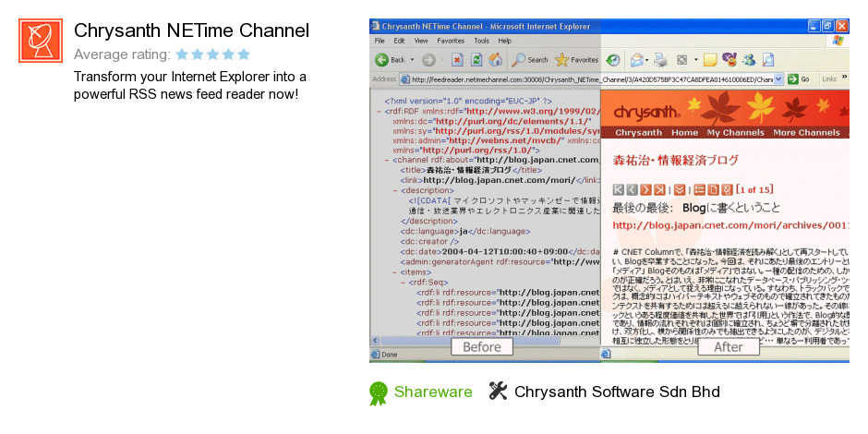
Task: Go to previous item navigation icon
Action: pos(633,190)
